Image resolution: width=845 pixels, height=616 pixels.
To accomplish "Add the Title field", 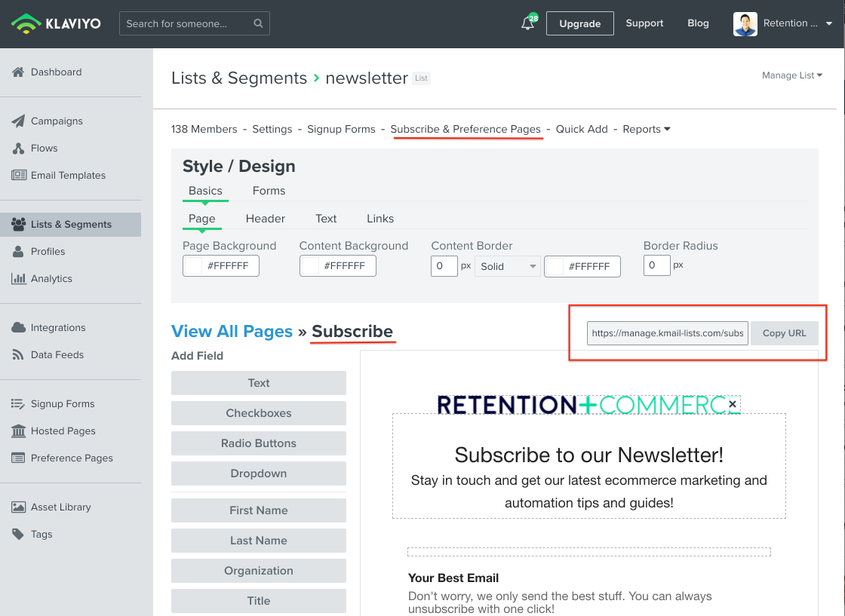I will (259, 601).
